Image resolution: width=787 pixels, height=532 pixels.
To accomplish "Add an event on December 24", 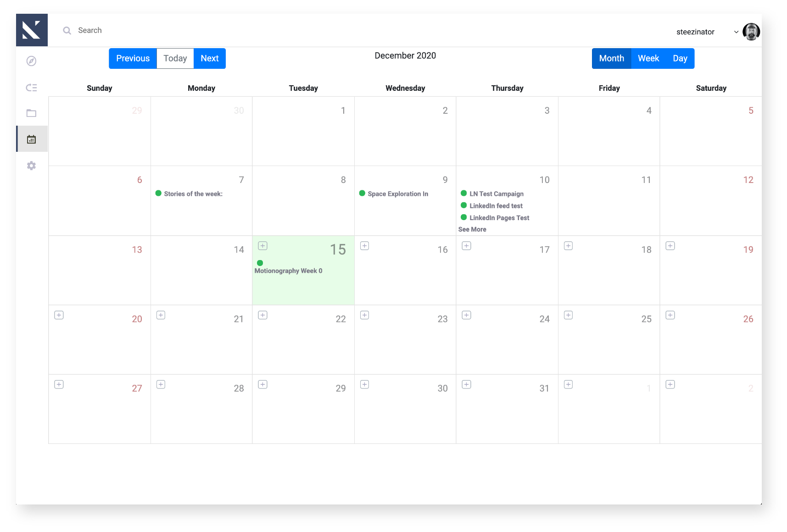I will pos(467,315).
